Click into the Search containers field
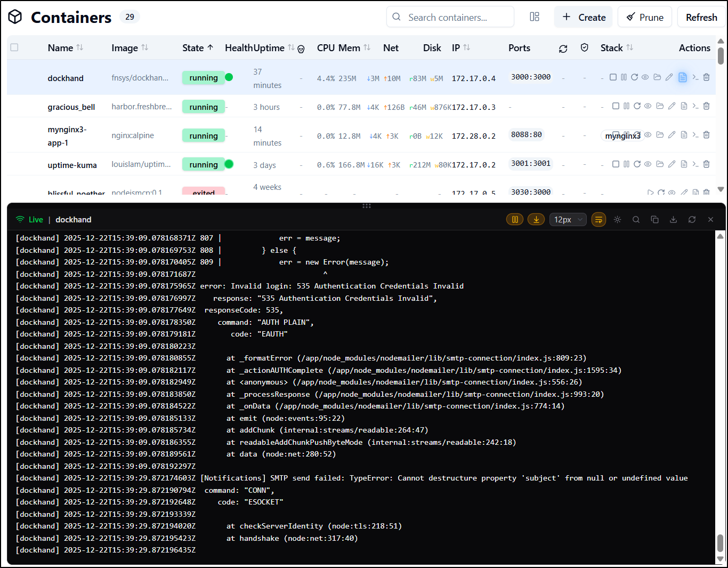 tap(450, 17)
